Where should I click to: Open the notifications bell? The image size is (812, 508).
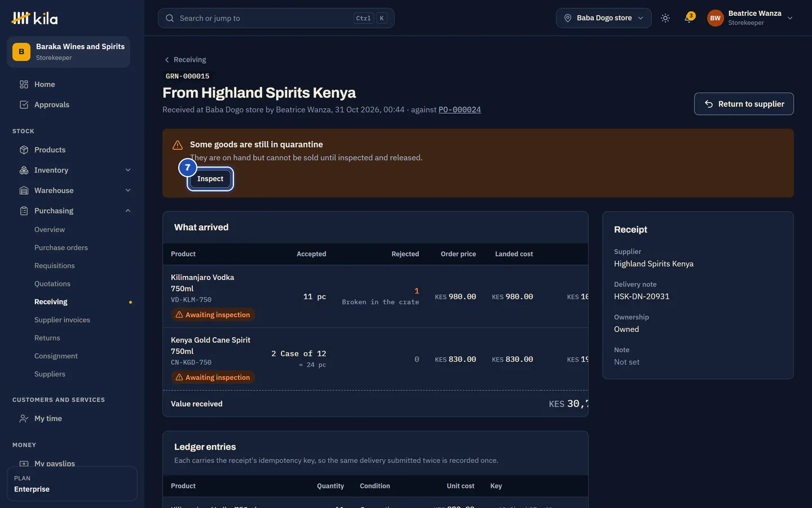click(689, 18)
